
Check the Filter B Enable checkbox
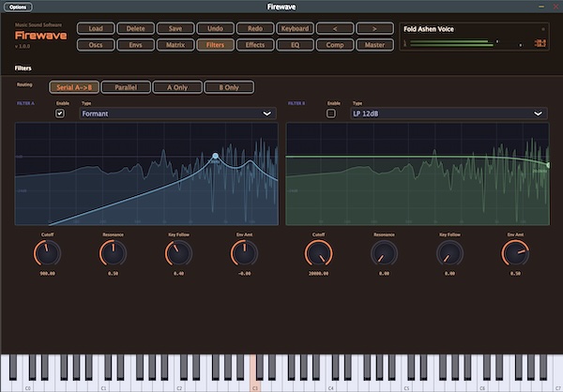331,113
